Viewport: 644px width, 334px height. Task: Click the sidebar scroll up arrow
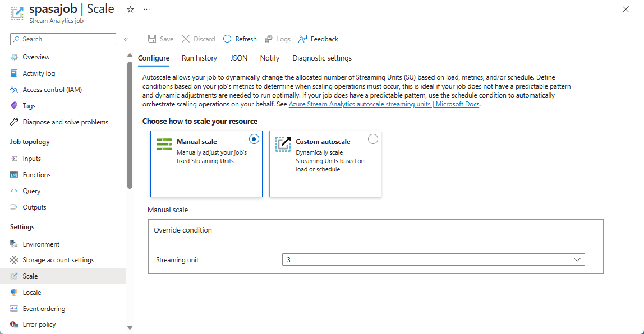point(130,55)
